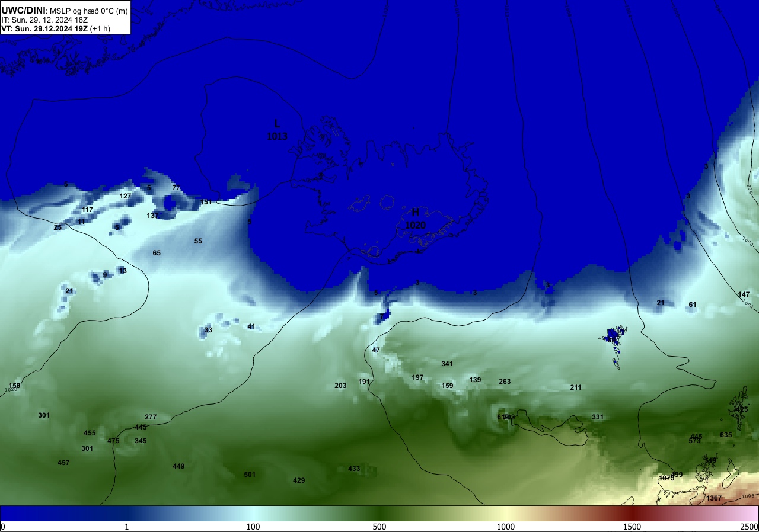Select the '455' height value
Image resolution: width=759 pixels, height=532 pixels.
pos(90,433)
